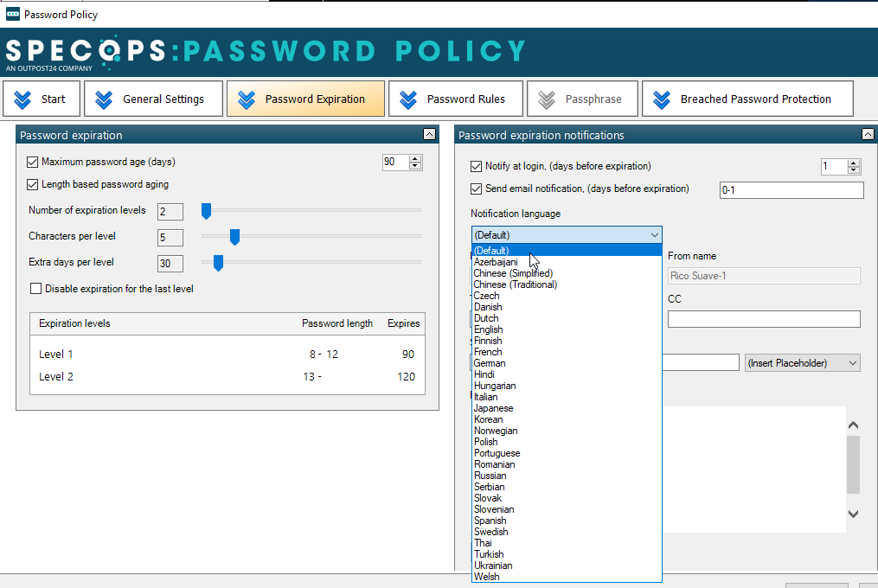Uncheck Notify at login checkbox
878x588 pixels.
(x=476, y=166)
